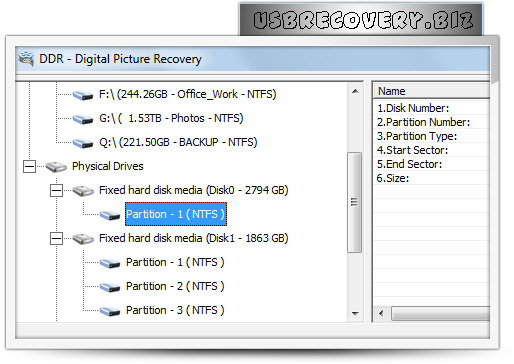This screenshot has height=364, width=514.
Task: Click the Disk0 fixed hard disk icon
Action: 83,191
